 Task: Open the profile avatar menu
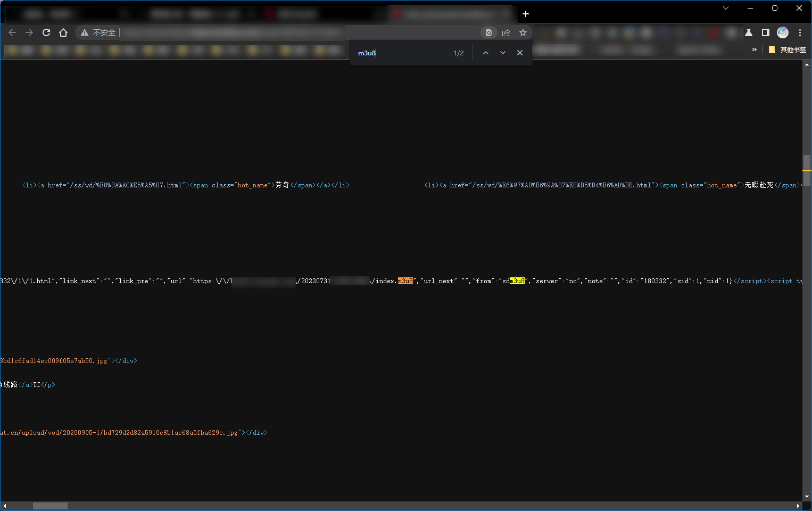pyautogui.click(x=783, y=32)
